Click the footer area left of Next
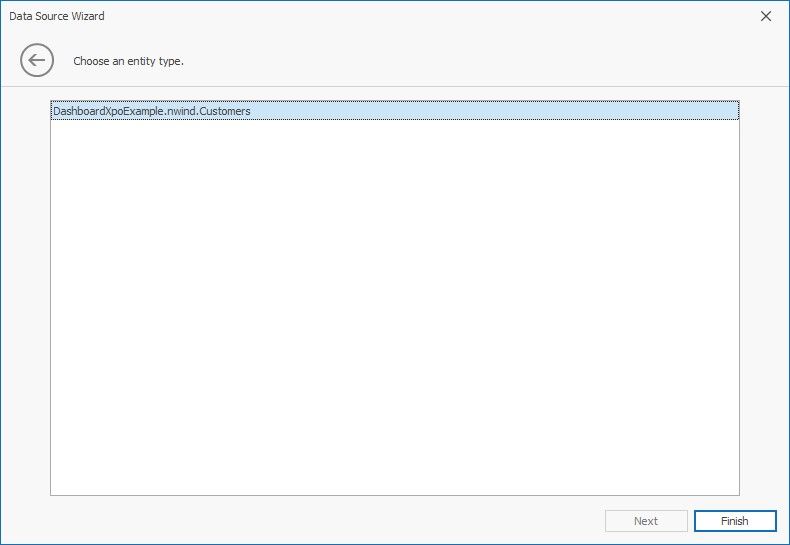Viewport: 790px width, 545px height. 300,521
